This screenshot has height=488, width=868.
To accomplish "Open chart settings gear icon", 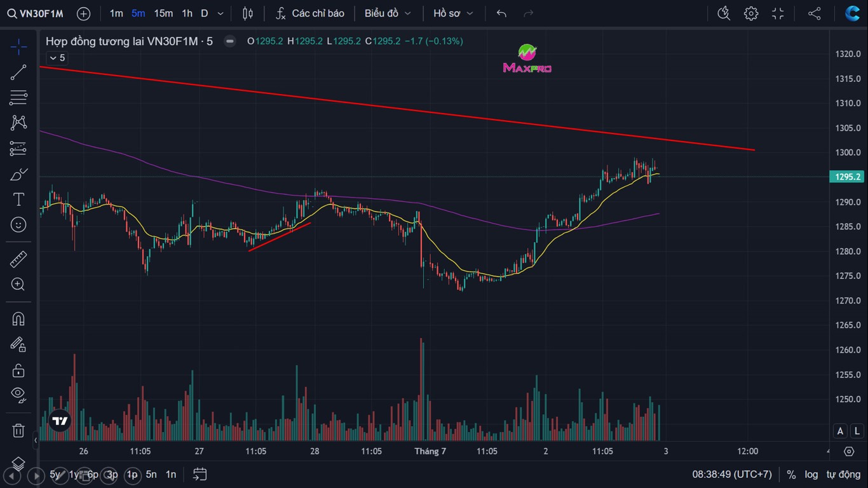I will (x=751, y=13).
